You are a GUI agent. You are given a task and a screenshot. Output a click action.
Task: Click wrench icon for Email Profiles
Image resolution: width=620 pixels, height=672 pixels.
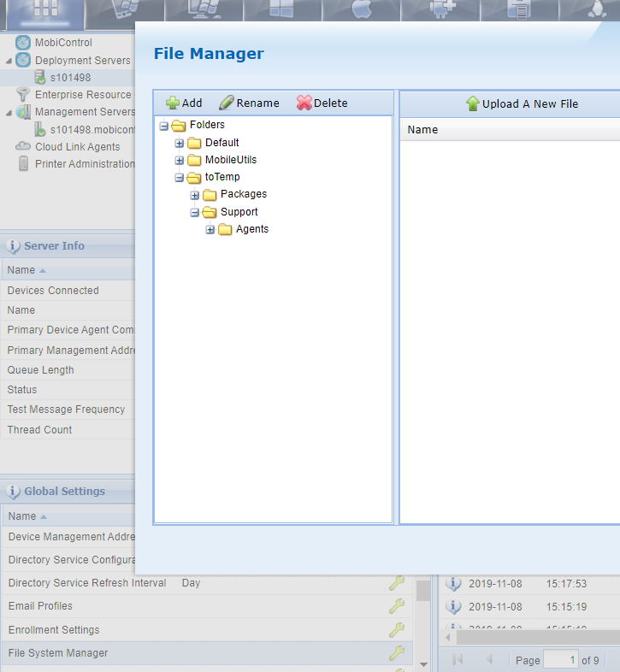tap(397, 606)
